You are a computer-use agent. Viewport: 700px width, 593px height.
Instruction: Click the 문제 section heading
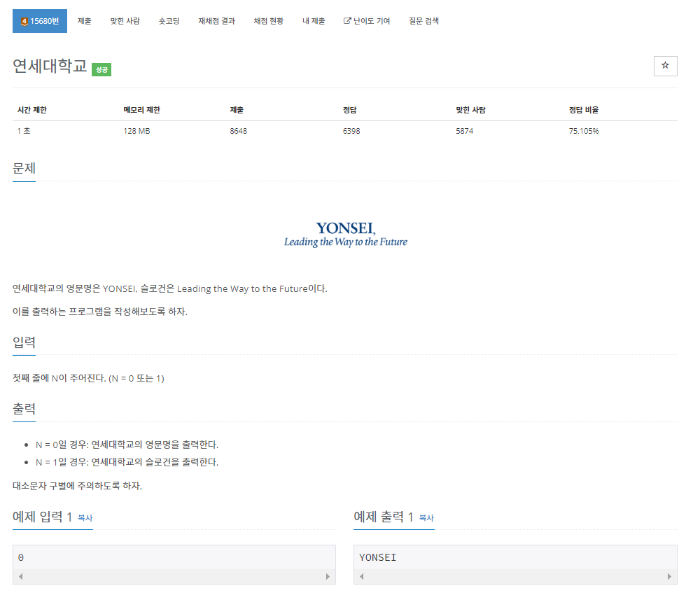24,168
